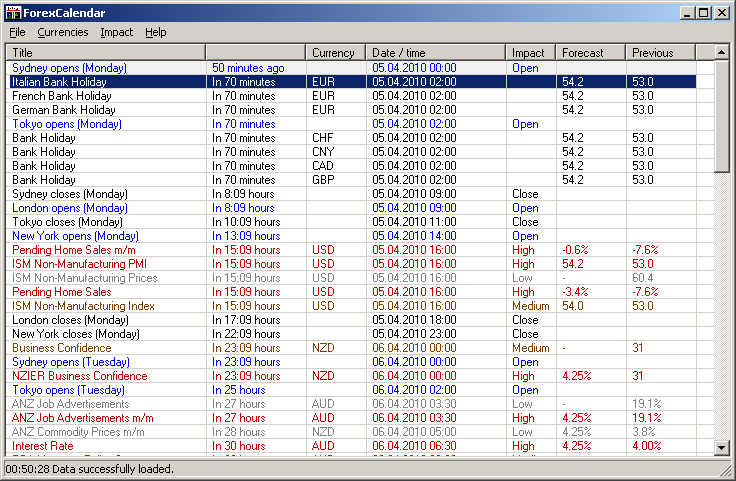Viewport: 736px width, 481px height.
Task: Select the Bank Holiday CNY currency cell
Action: pos(336,152)
